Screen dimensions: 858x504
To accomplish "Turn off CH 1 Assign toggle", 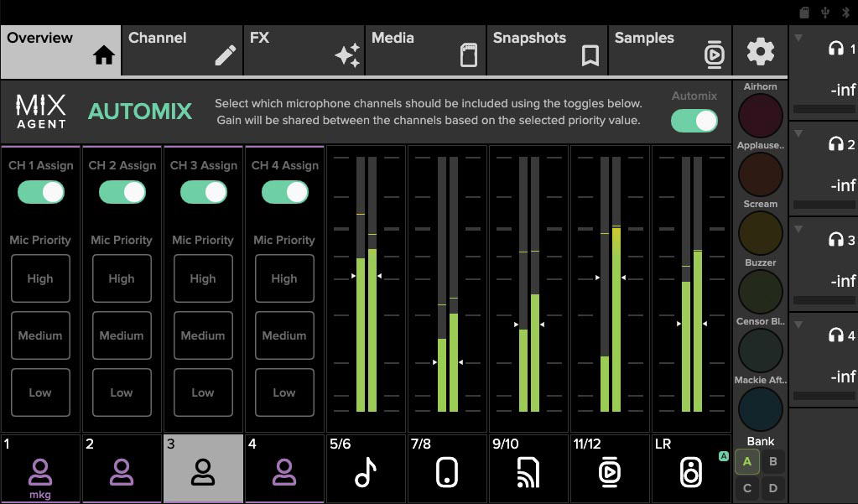I will tap(40, 192).
